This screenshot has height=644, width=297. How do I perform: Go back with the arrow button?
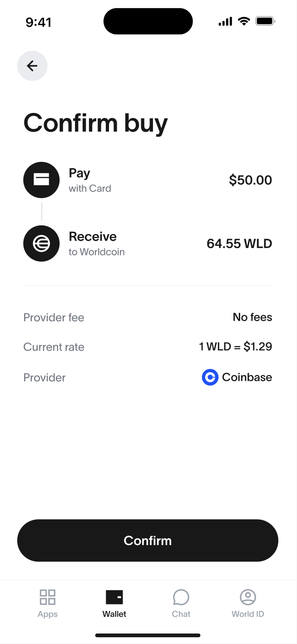[32, 66]
